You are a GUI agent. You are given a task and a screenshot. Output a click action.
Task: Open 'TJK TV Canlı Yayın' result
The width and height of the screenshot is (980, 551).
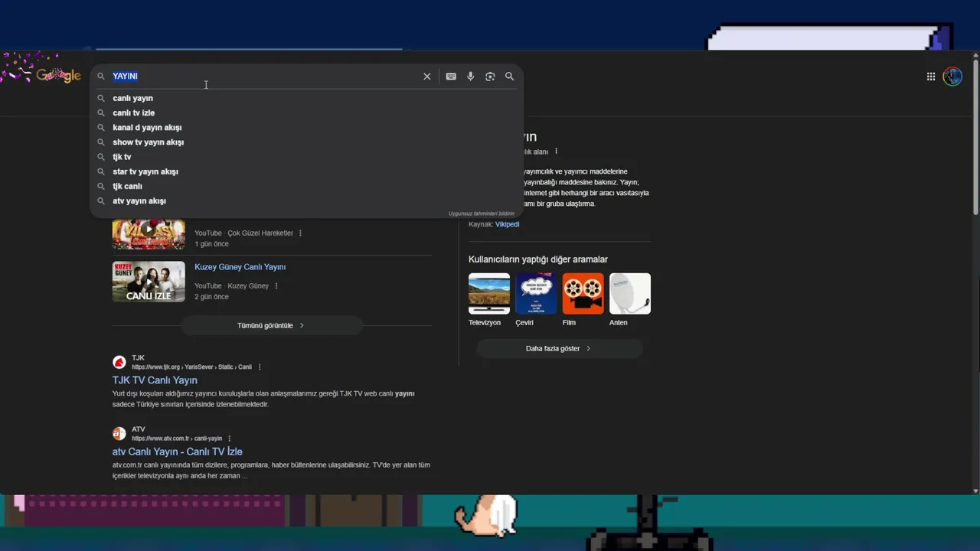pos(155,380)
